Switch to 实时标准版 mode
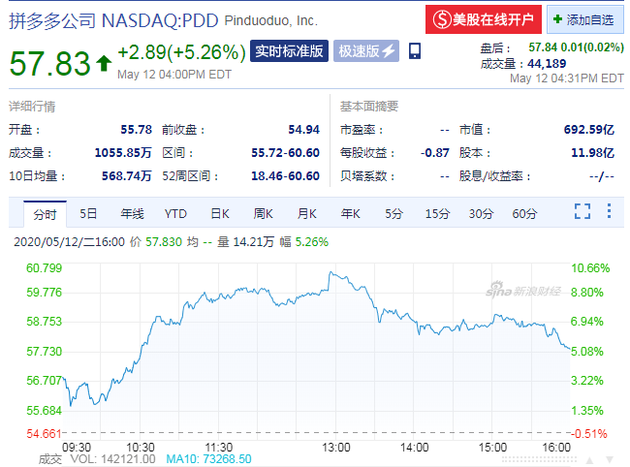 pos(289,51)
